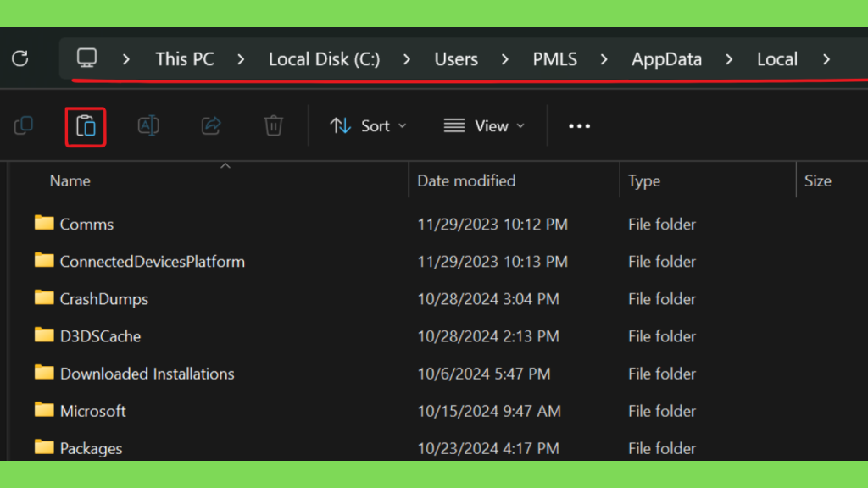Screen dimensions: 868x488
Task: Sort by Date modified column header
Action: (x=466, y=181)
